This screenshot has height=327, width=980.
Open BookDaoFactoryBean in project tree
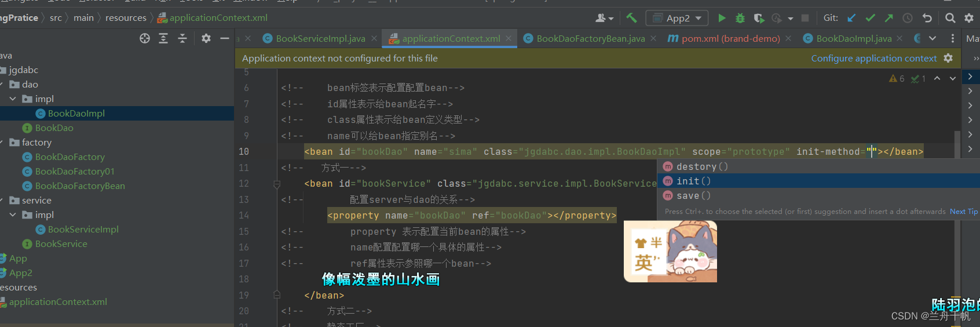click(80, 186)
